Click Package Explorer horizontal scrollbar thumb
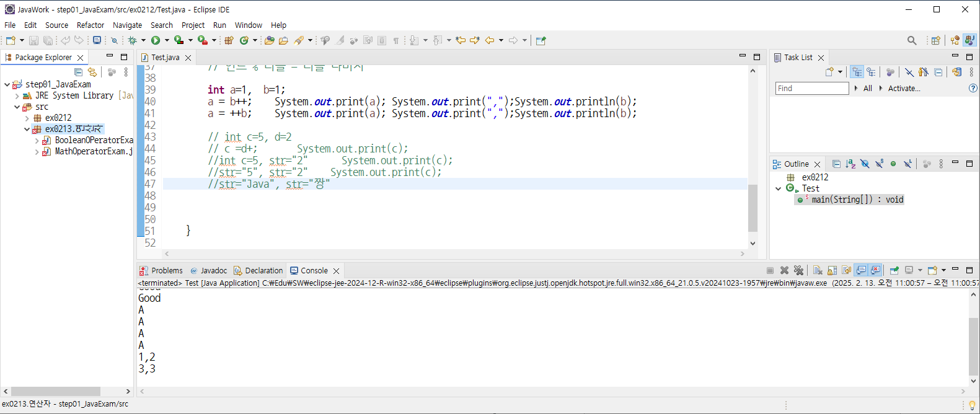 click(56, 391)
